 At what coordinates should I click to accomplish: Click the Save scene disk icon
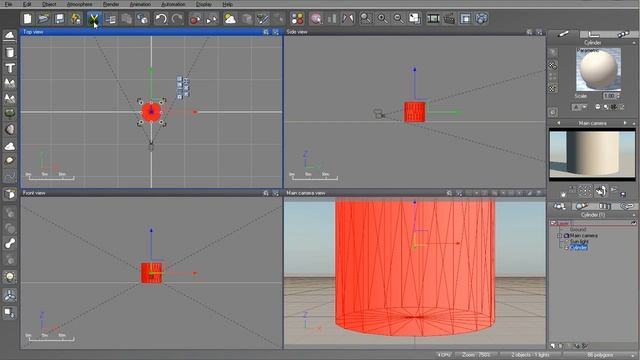click(x=60, y=19)
